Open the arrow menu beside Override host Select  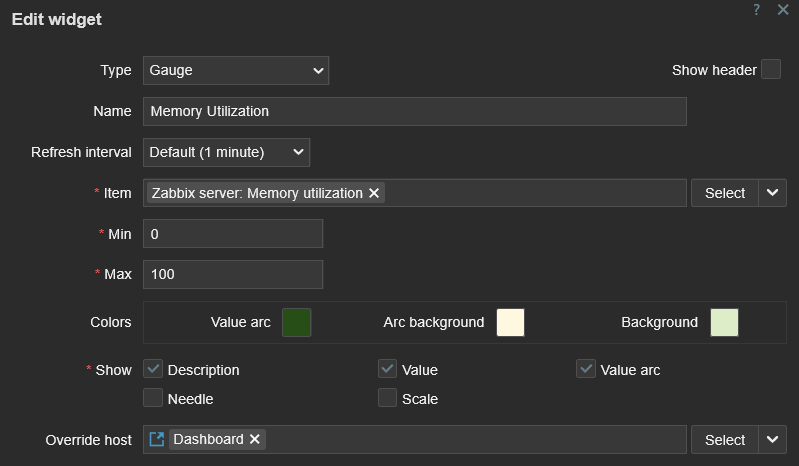772,439
